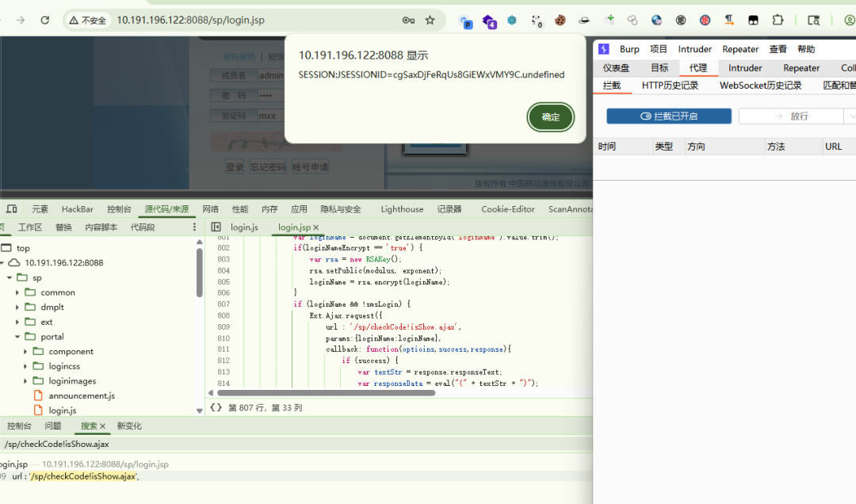Open the hat-shaped extension icon
Image resolution: width=856 pixels, height=504 pixels.
click(584, 20)
